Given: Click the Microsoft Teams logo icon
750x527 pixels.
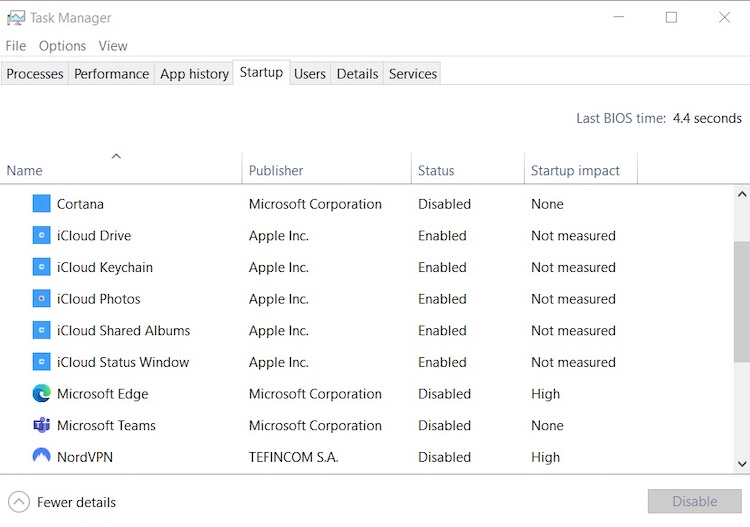Looking at the screenshot, I should click(42, 425).
